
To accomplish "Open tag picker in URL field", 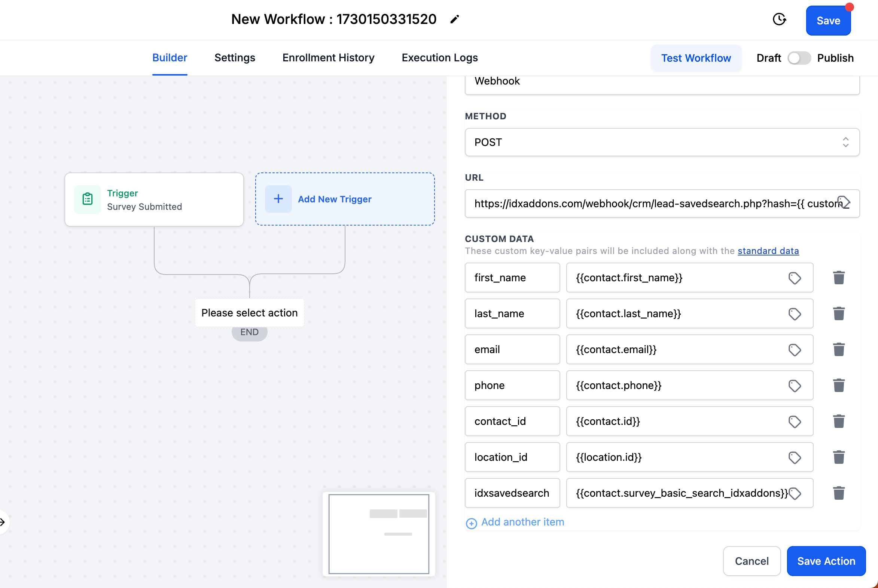I will [x=844, y=202].
